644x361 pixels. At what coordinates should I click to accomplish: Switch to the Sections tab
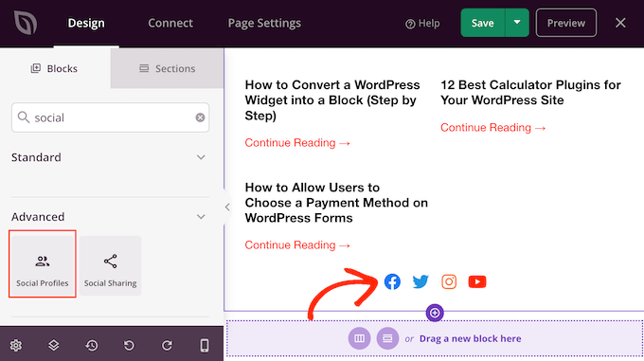[168, 68]
